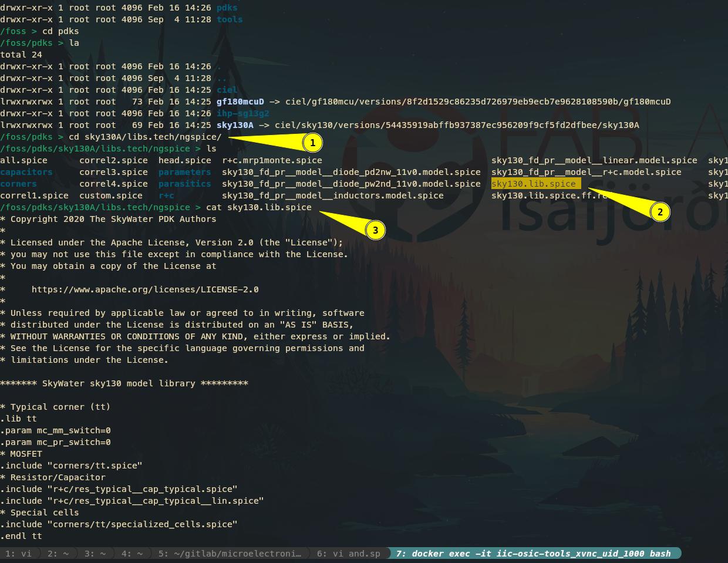Click the ihp-sg13g2 directory name
This screenshot has width=728, height=563.
[242, 113]
